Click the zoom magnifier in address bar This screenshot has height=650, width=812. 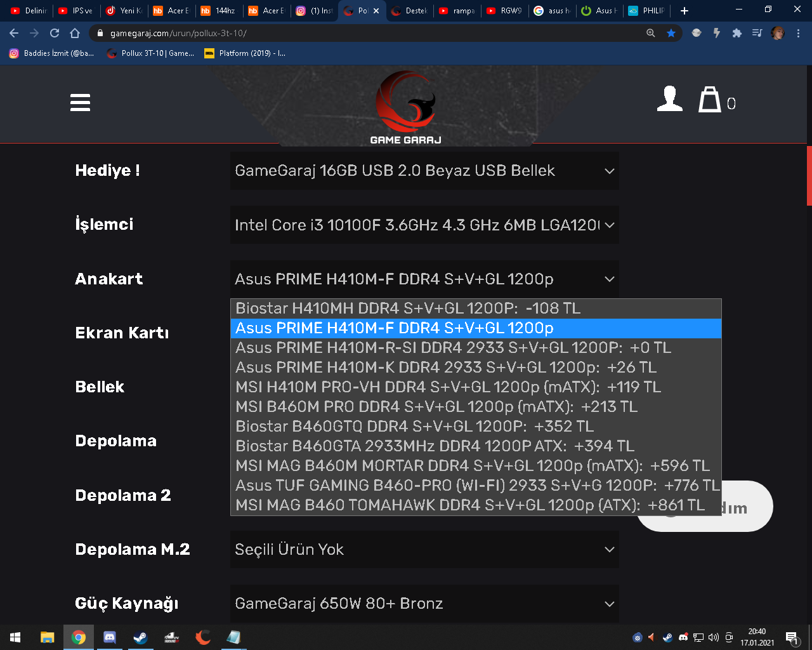[651, 33]
